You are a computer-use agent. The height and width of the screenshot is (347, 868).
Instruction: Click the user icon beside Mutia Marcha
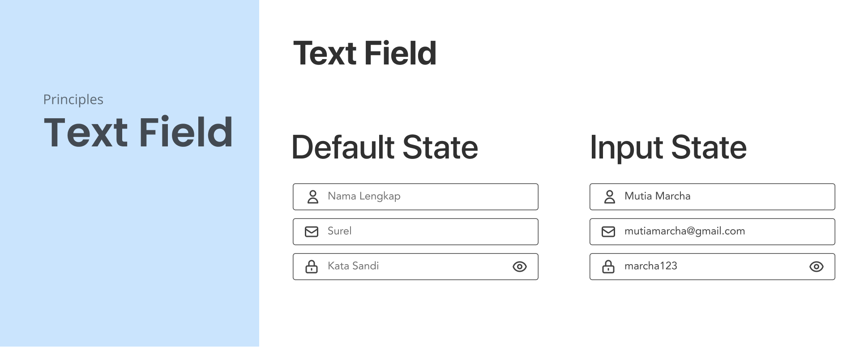click(x=610, y=197)
